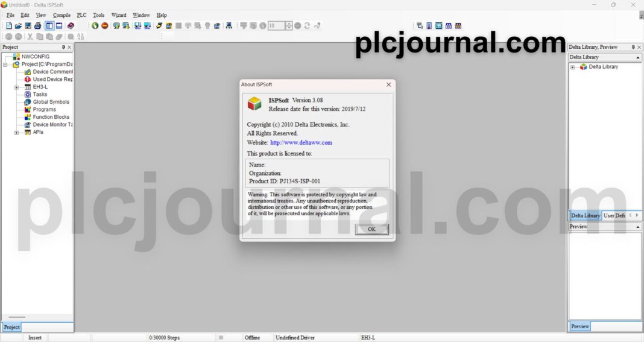Click the right tab scroll arrow in library

tap(637, 215)
